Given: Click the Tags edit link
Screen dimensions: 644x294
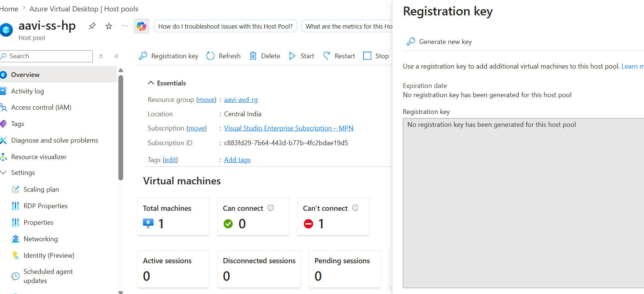Looking at the screenshot, I should tap(170, 160).
